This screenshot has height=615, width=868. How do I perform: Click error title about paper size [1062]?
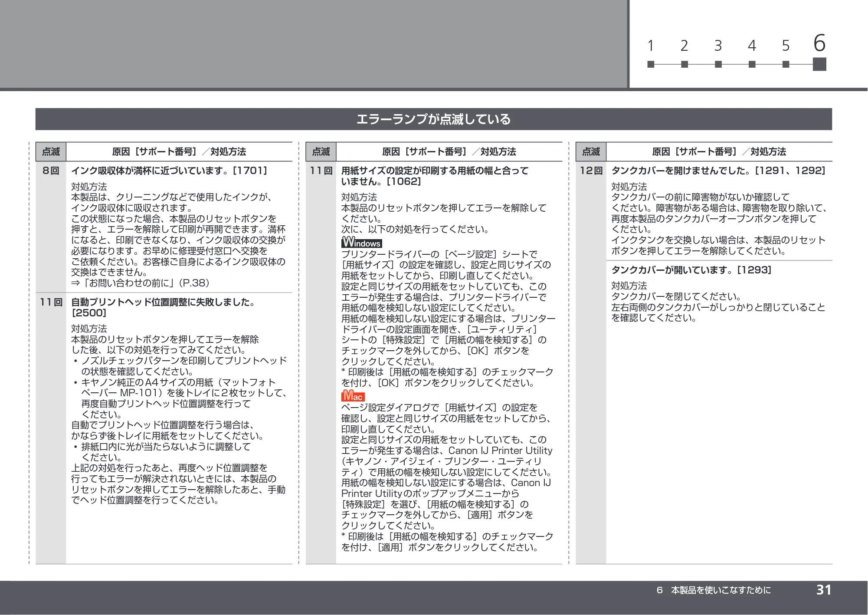435,176
